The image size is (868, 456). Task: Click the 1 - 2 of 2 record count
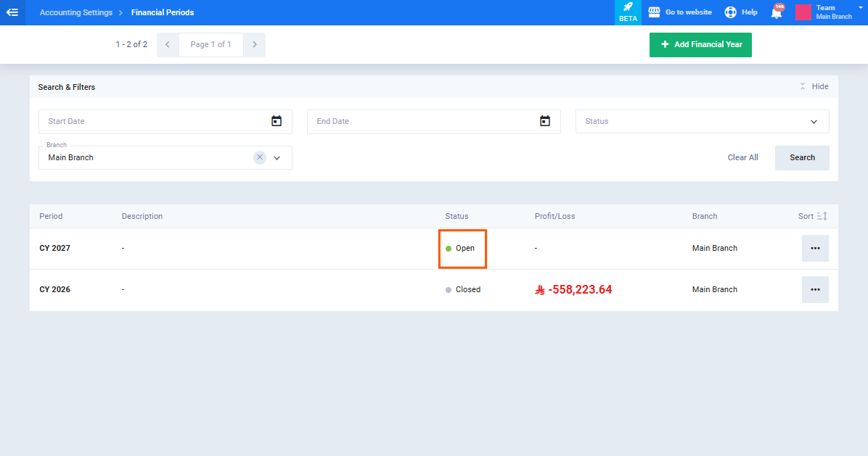pos(131,44)
